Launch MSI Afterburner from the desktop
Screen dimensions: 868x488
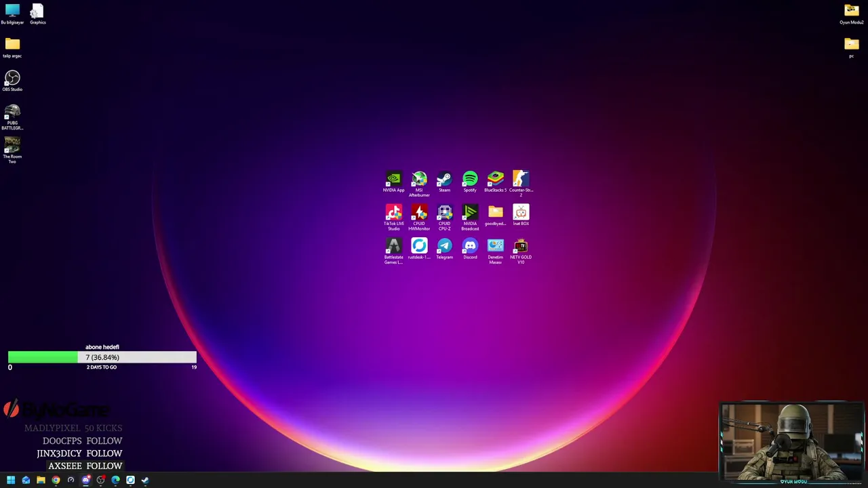click(419, 184)
